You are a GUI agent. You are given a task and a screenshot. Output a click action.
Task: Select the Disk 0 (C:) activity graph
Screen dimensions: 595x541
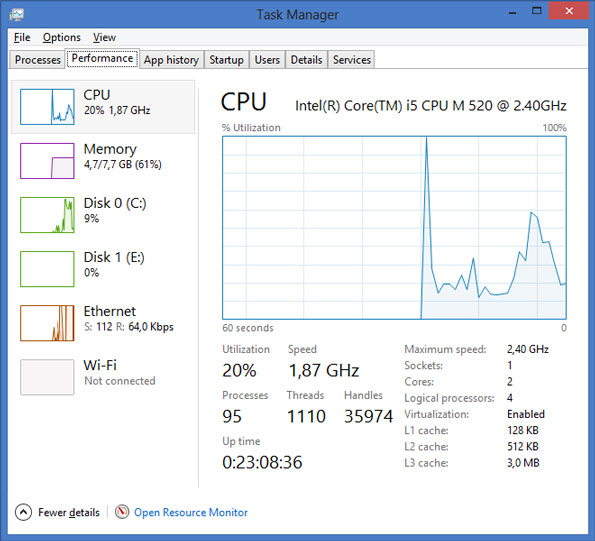pos(47,215)
